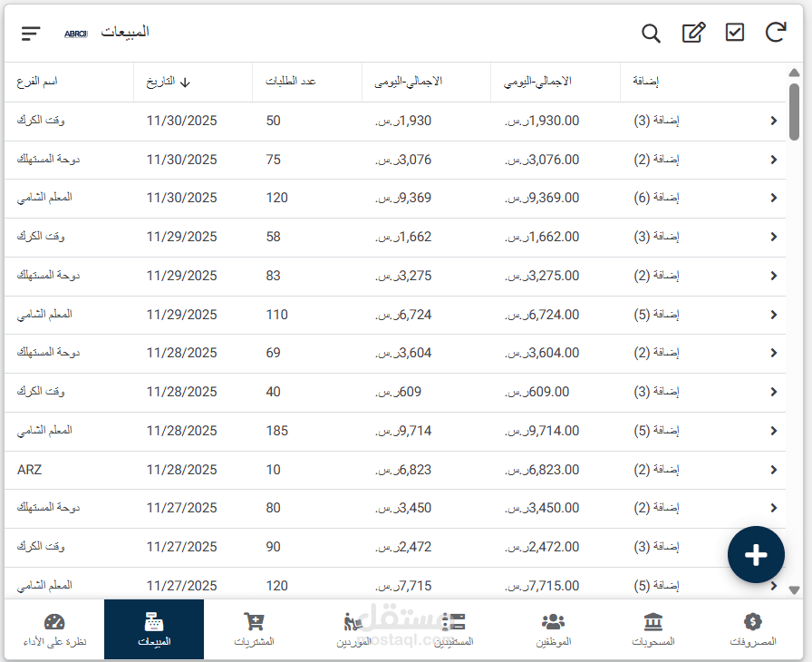
Task: Click إضافة (3) in 609.00 row
Action: pyautogui.click(x=656, y=392)
